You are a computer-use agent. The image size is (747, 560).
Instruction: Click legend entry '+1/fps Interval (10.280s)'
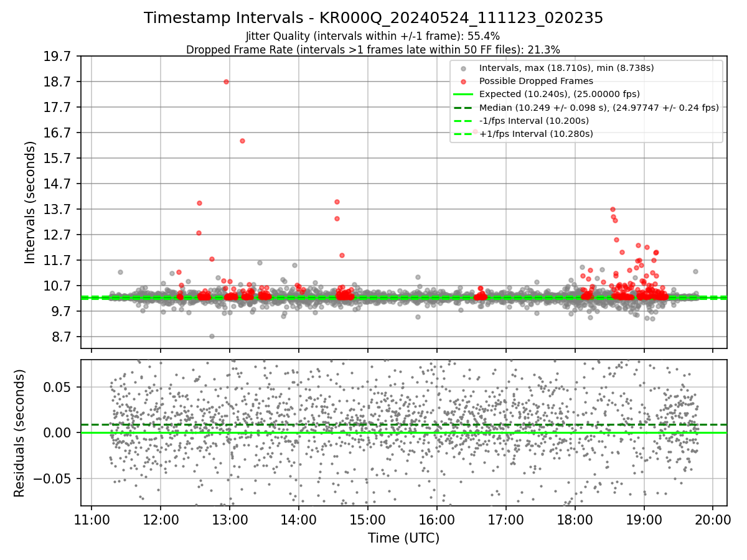click(x=536, y=133)
